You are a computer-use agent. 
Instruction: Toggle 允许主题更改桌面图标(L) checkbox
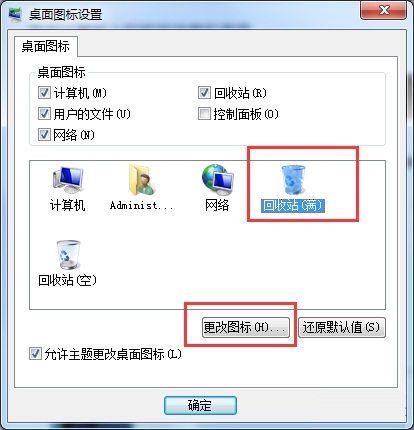point(35,354)
